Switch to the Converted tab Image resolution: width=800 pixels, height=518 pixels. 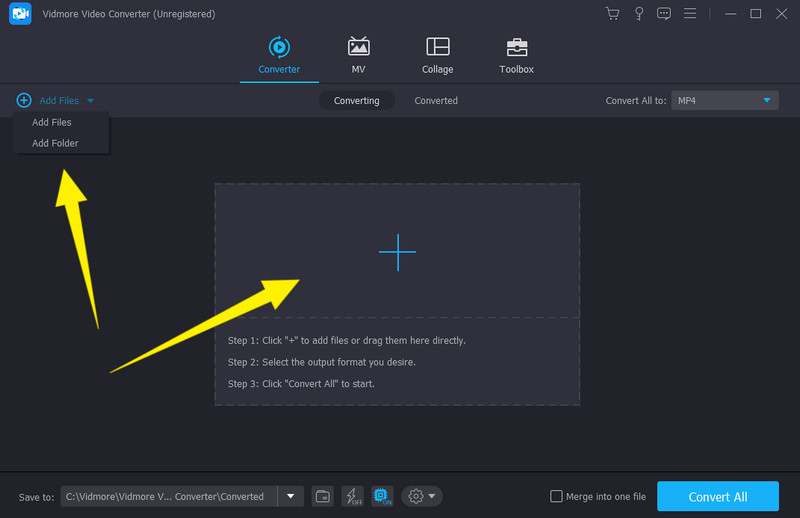pos(436,101)
